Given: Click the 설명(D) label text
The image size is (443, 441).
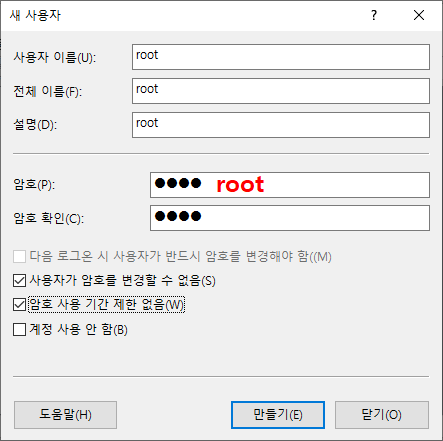Looking at the screenshot, I should (35, 125).
